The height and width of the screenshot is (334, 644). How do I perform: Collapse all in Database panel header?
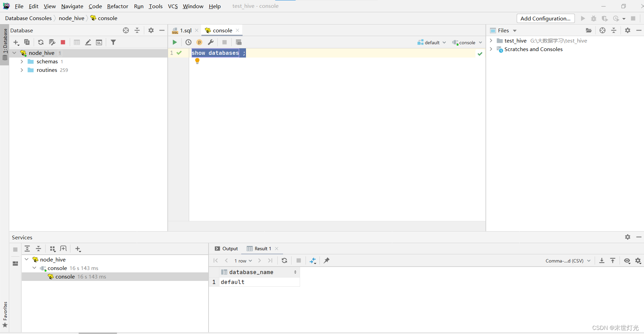click(x=137, y=30)
